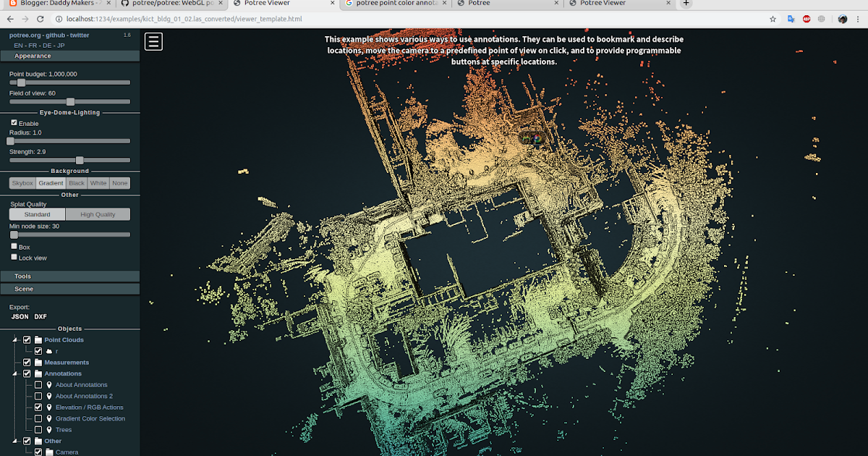Image resolution: width=868 pixels, height=456 pixels.
Task: Go back with browser back arrow
Action: pos(12,19)
